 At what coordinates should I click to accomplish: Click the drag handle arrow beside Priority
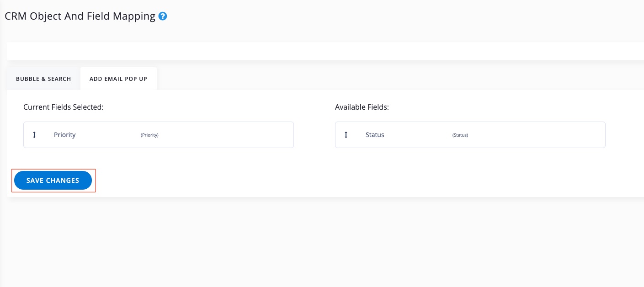[x=34, y=135]
